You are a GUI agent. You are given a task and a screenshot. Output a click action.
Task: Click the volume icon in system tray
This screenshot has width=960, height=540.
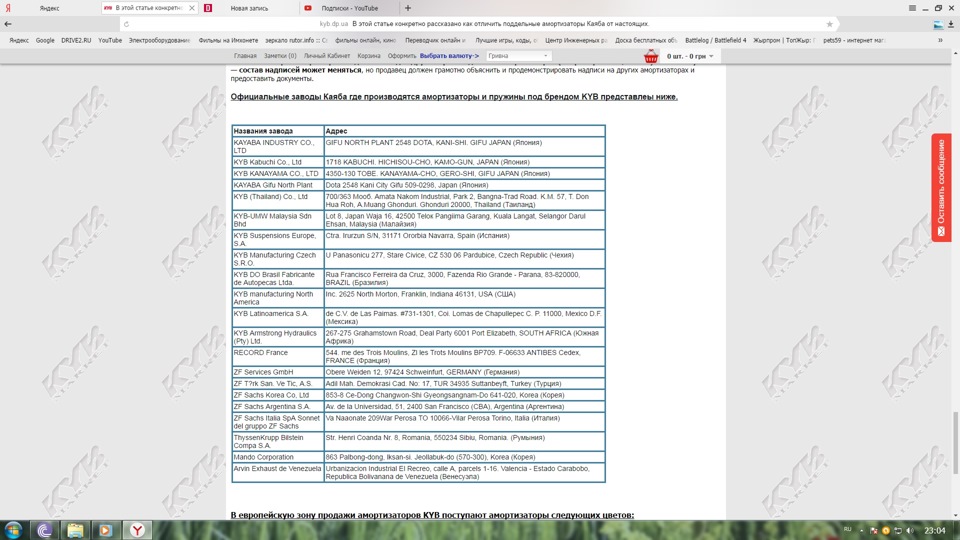[910, 530]
